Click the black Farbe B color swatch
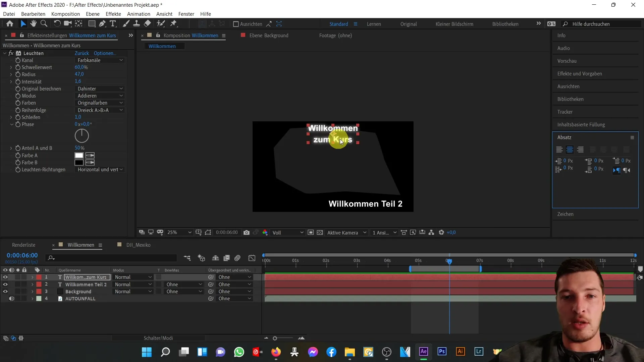 click(x=79, y=163)
